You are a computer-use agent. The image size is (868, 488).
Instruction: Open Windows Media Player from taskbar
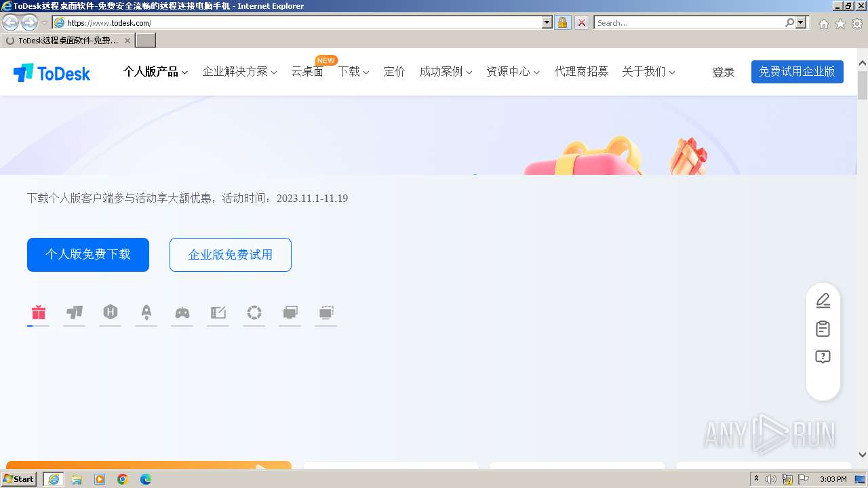(100, 479)
